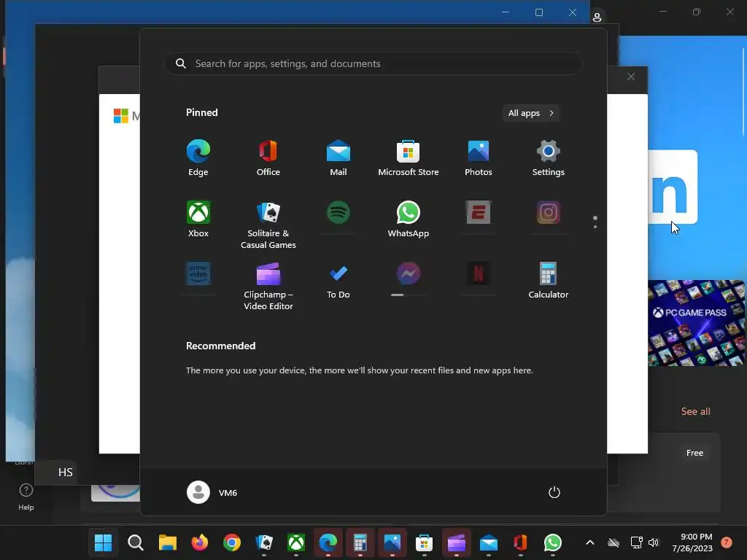This screenshot has width=747, height=560.
Task: Open the clock showing 9:00 PM
Action: coord(692,542)
